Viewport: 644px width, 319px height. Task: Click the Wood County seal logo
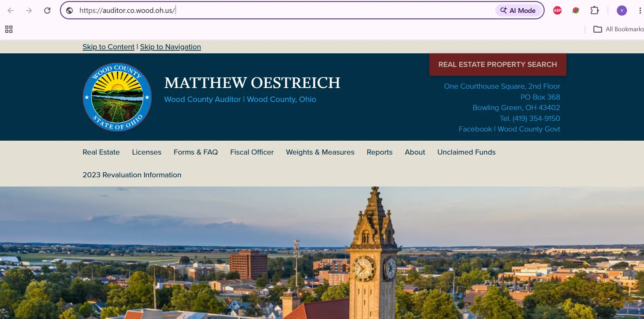click(117, 97)
